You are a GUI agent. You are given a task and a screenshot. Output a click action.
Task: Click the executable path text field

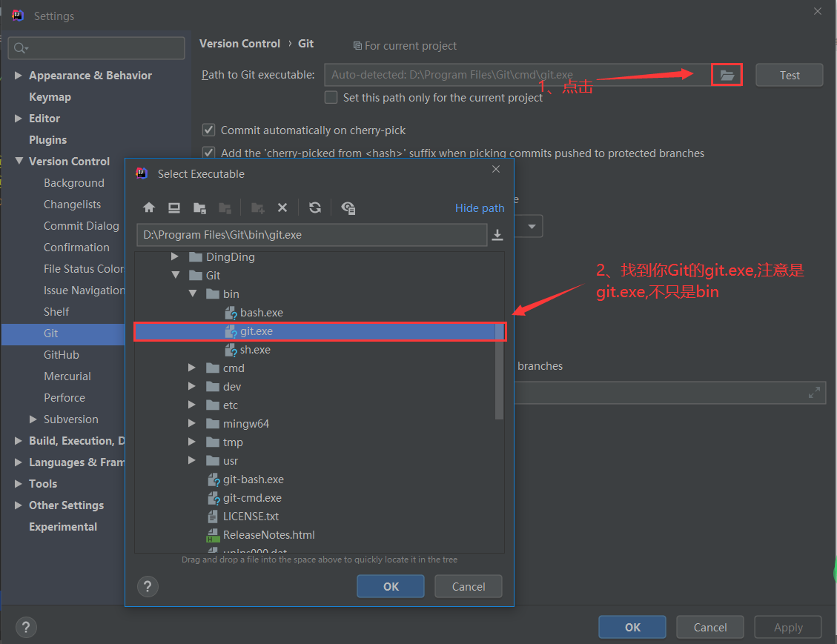tap(311, 235)
